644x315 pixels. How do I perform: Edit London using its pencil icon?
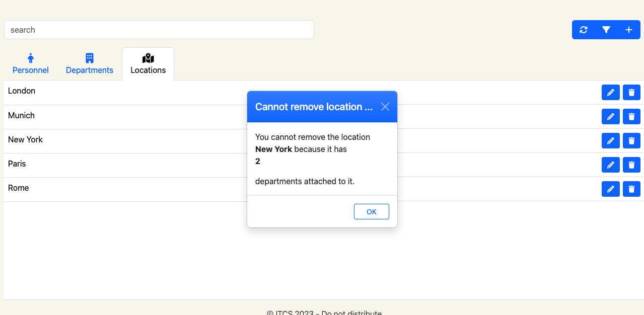click(610, 92)
